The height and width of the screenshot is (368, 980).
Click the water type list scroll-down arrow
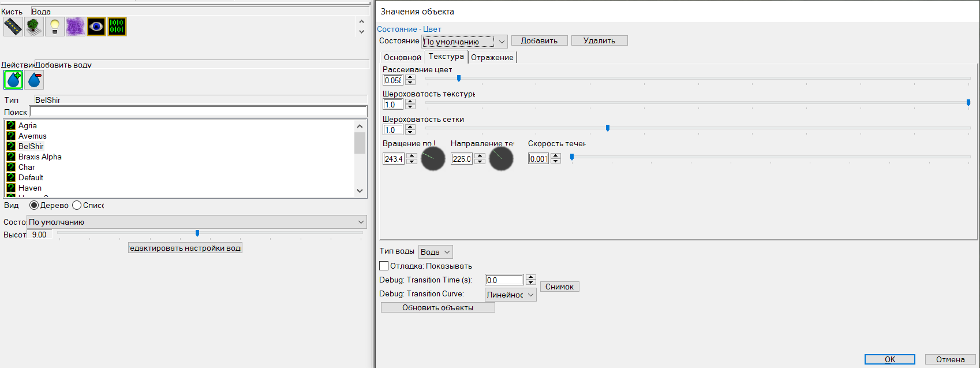[x=360, y=191]
